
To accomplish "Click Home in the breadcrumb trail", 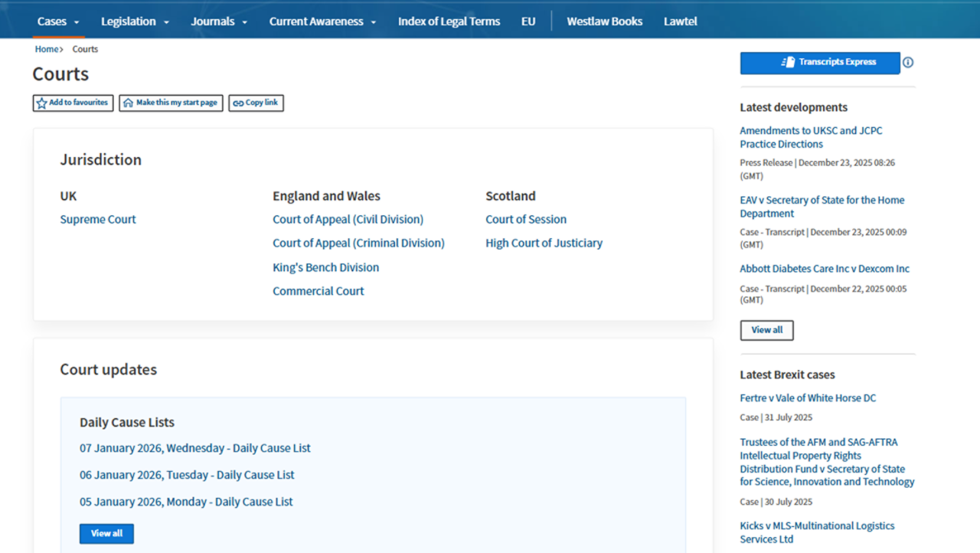I will (x=47, y=49).
